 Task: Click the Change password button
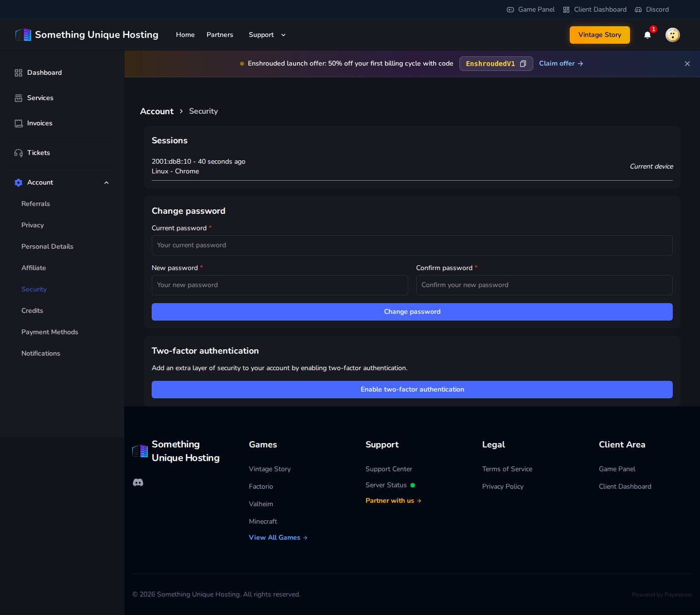pos(412,312)
